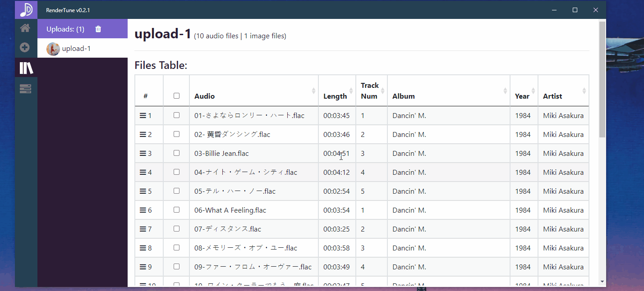Click length 00:03:49 in row 9
This screenshot has height=291, width=644.
click(336, 267)
